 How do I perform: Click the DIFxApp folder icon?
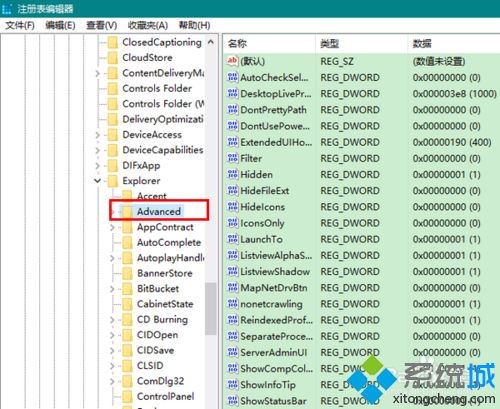pyautogui.click(x=113, y=166)
